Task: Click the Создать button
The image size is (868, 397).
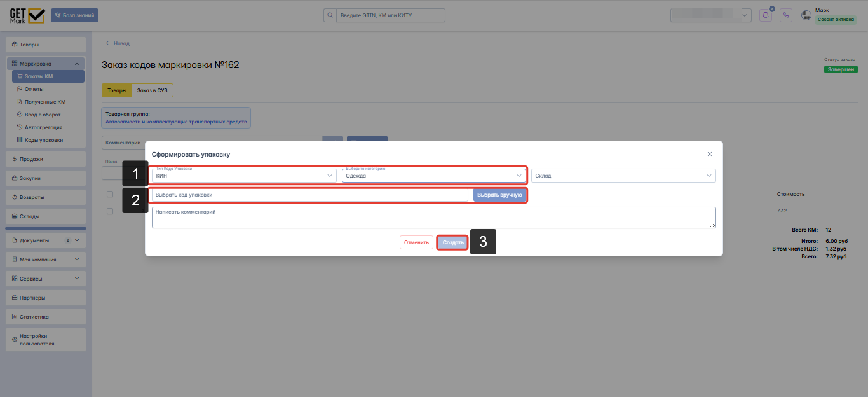Action: [453, 242]
